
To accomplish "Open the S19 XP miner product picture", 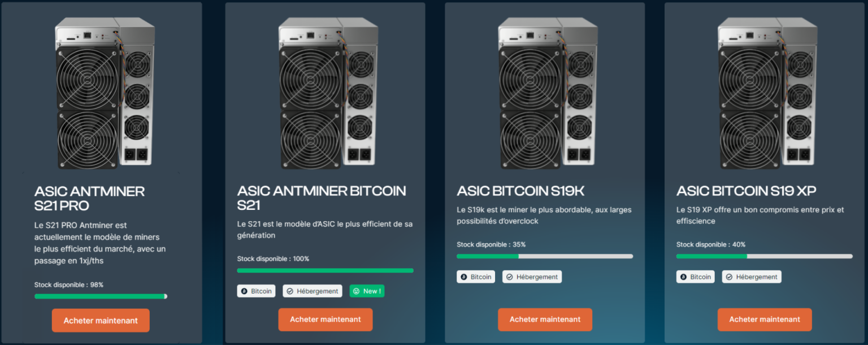I will click(x=767, y=93).
